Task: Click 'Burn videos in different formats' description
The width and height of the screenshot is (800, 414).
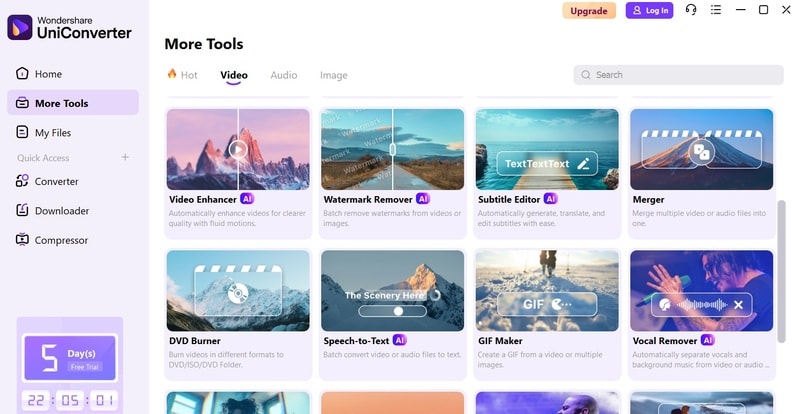Action: pyautogui.click(x=226, y=359)
